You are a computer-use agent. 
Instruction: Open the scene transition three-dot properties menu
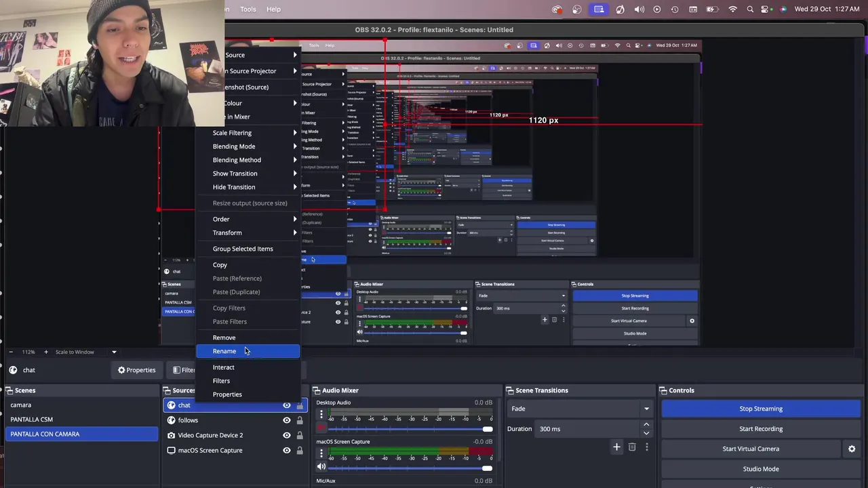click(646, 447)
